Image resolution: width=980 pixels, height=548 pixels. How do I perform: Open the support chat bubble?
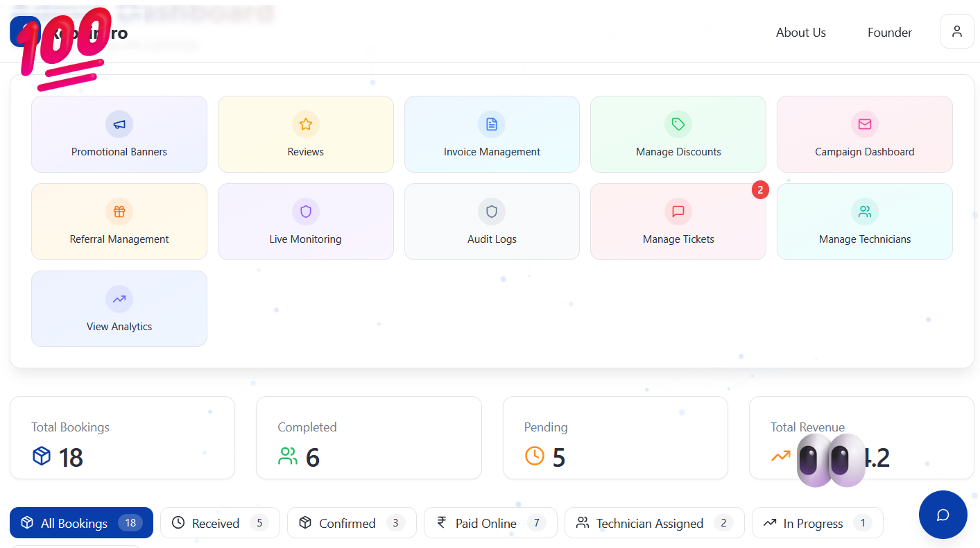(943, 515)
